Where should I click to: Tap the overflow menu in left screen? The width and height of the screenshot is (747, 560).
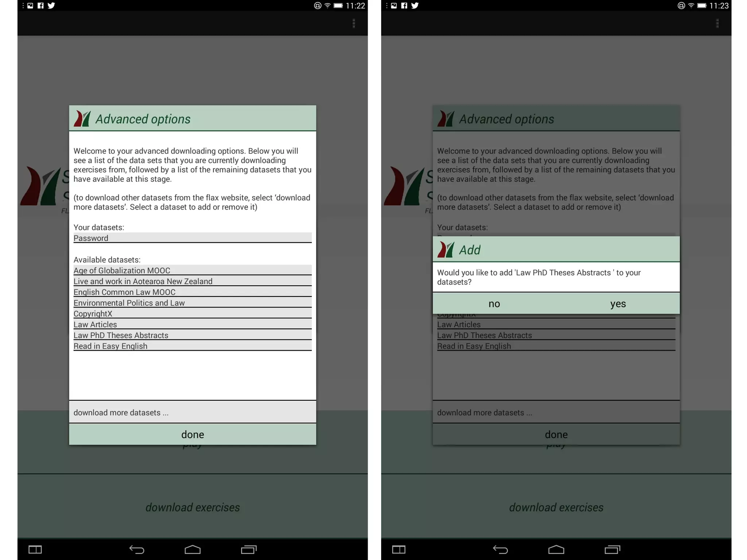[353, 24]
